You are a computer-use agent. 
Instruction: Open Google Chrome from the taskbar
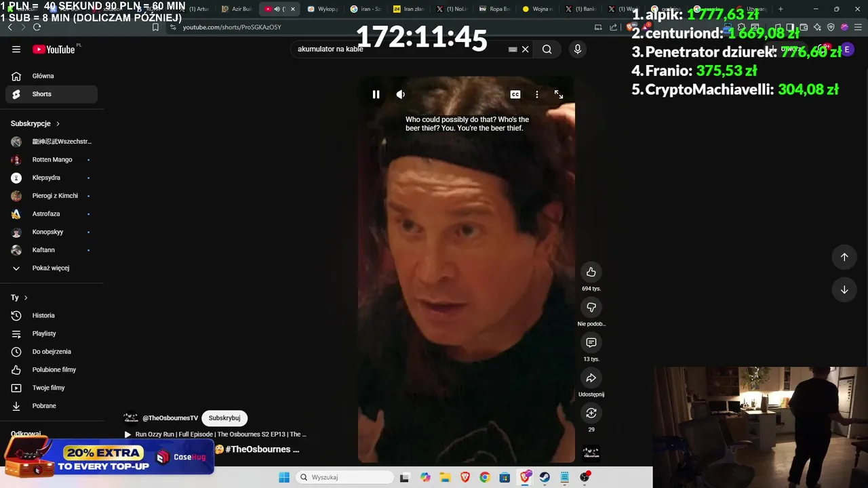click(485, 477)
